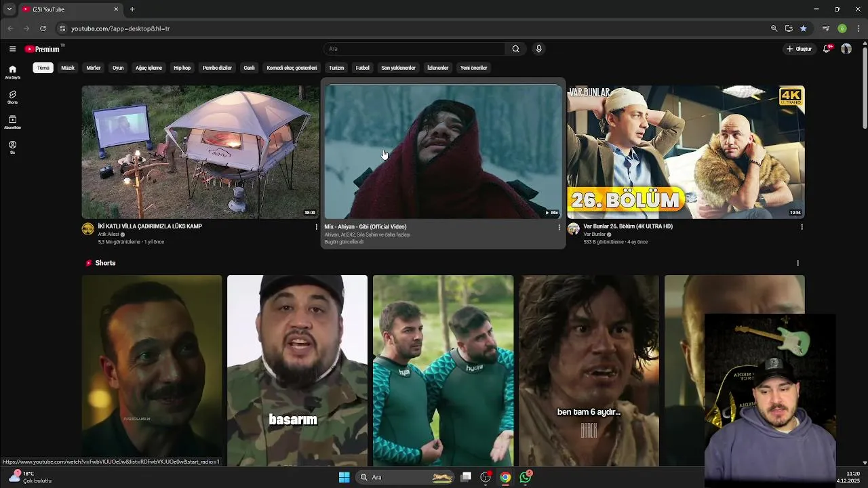The image size is (868, 488).
Task: Open Task View from taskbar
Action: click(x=466, y=477)
